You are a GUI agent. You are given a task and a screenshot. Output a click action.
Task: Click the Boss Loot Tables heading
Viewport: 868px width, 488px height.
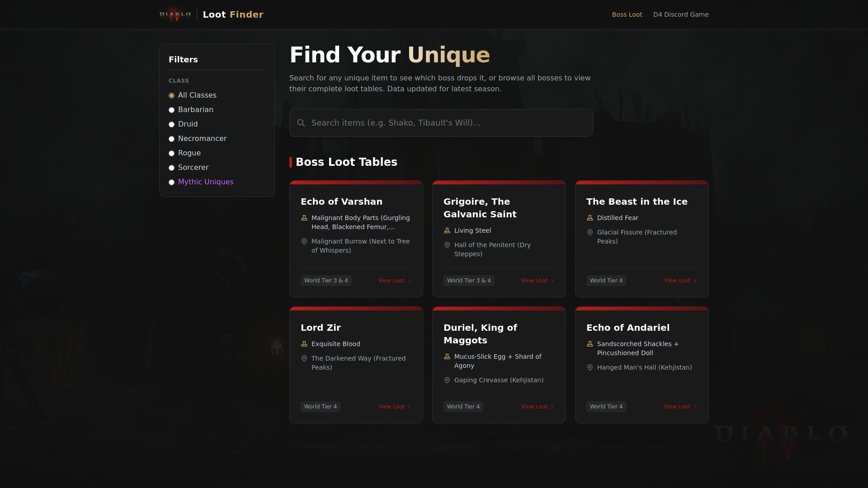click(346, 162)
